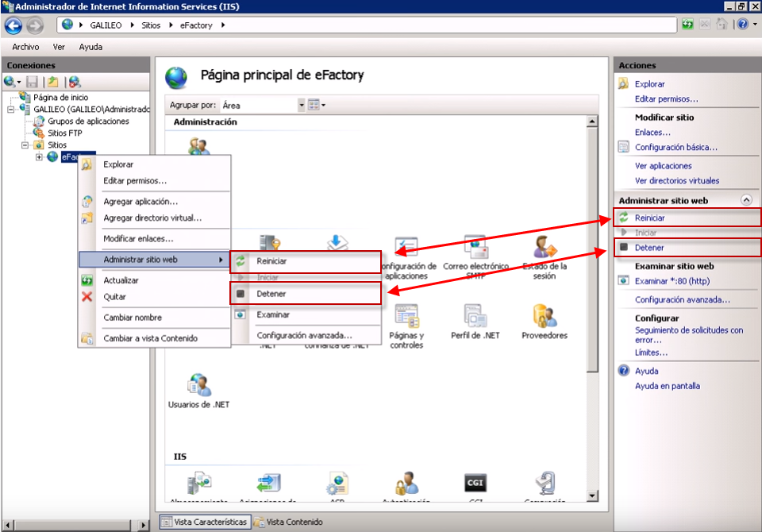Open the ASP feature icon
762x532 pixels.
[x=337, y=483]
